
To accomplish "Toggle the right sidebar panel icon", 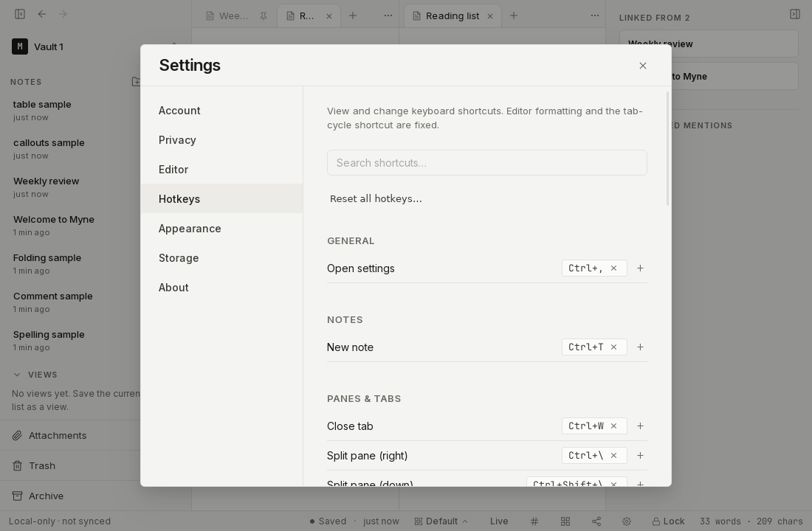I will pos(795,14).
